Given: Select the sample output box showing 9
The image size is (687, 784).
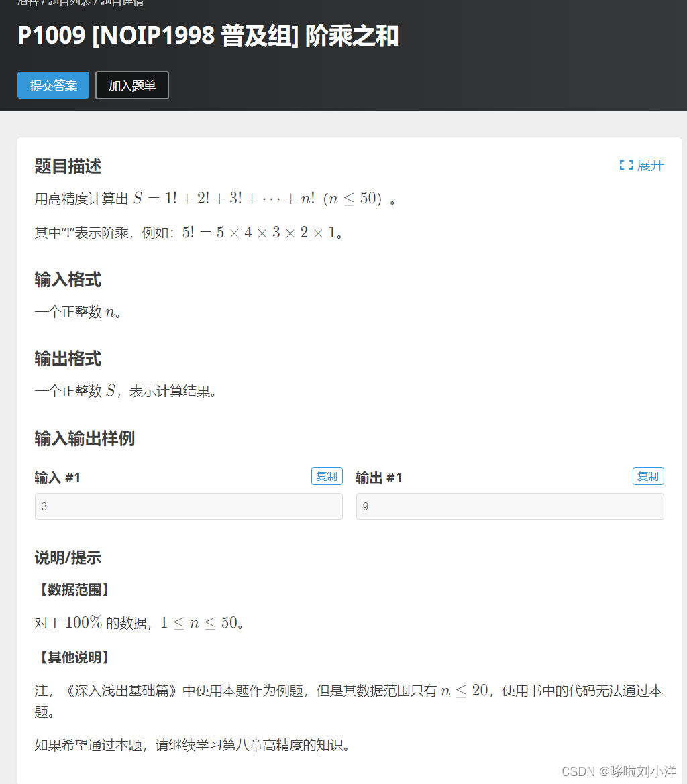Looking at the screenshot, I should point(510,506).
